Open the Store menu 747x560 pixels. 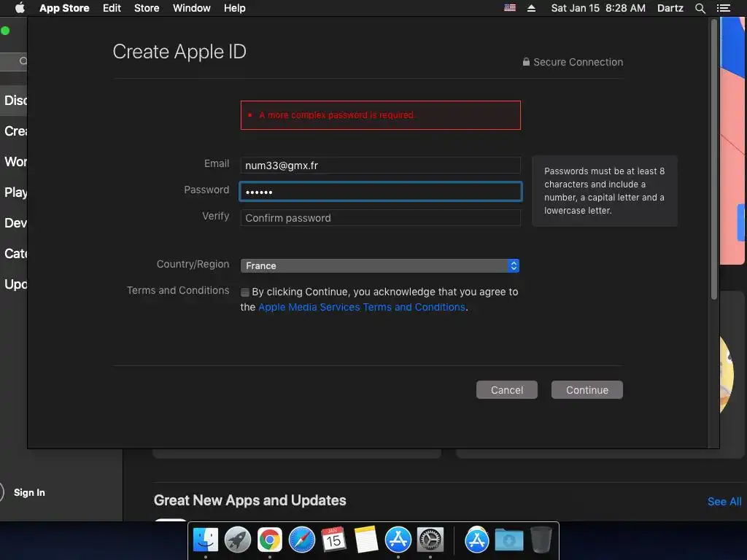(146, 8)
